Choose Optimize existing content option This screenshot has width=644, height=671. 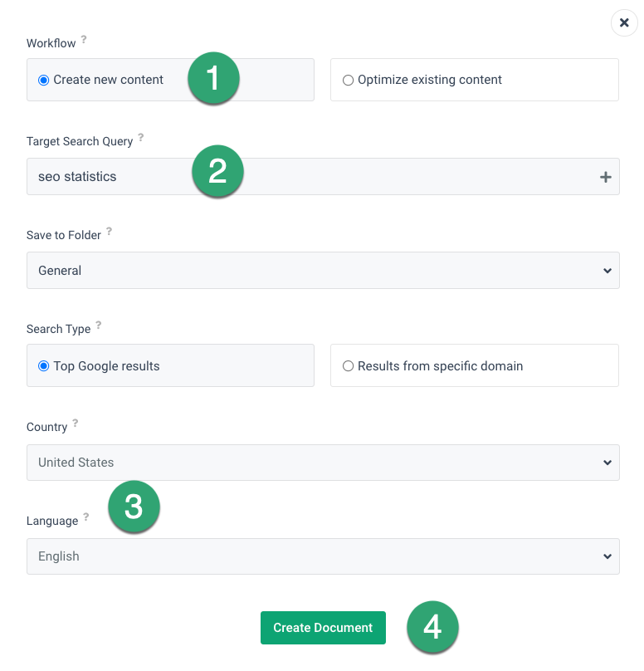(x=474, y=80)
